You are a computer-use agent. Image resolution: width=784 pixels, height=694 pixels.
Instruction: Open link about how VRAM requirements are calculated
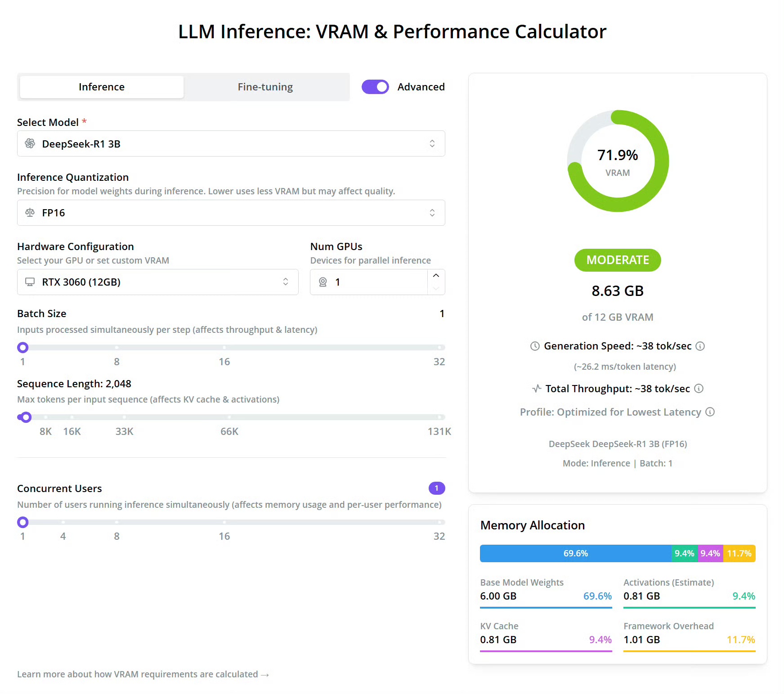coord(143,674)
